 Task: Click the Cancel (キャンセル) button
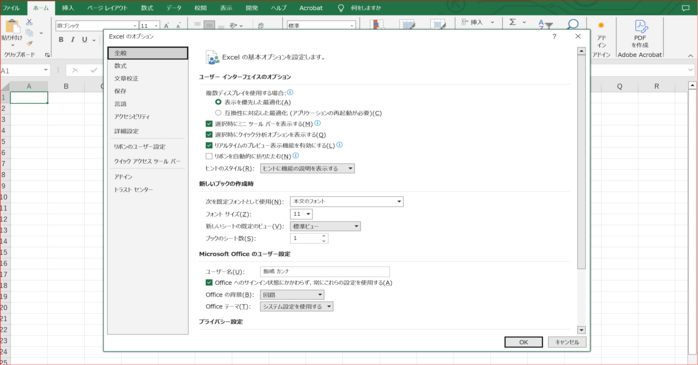(x=567, y=342)
